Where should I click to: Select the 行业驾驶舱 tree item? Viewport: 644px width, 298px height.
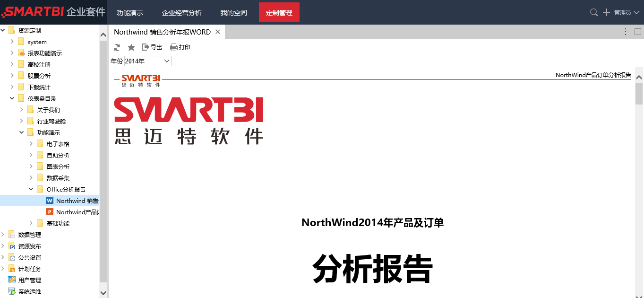tap(52, 121)
